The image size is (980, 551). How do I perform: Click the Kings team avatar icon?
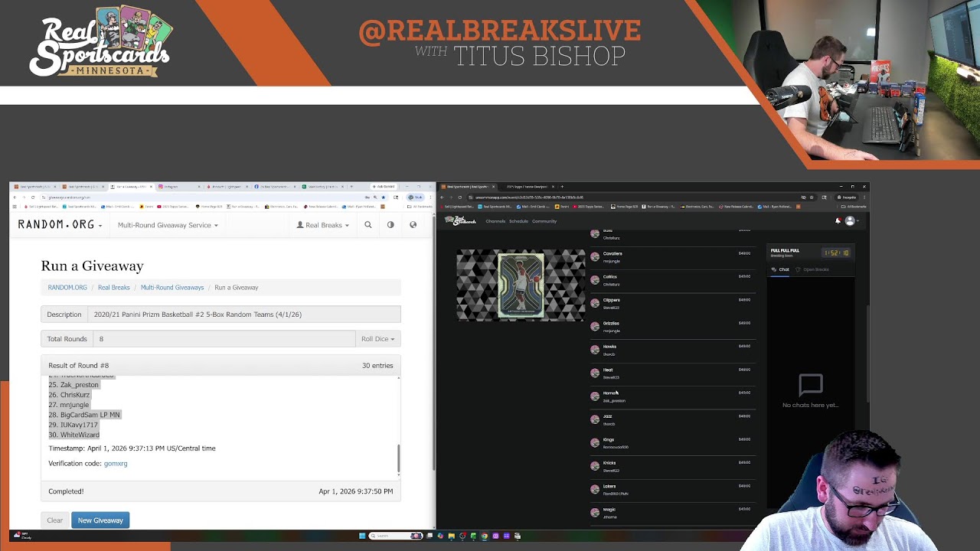[595, 442]
